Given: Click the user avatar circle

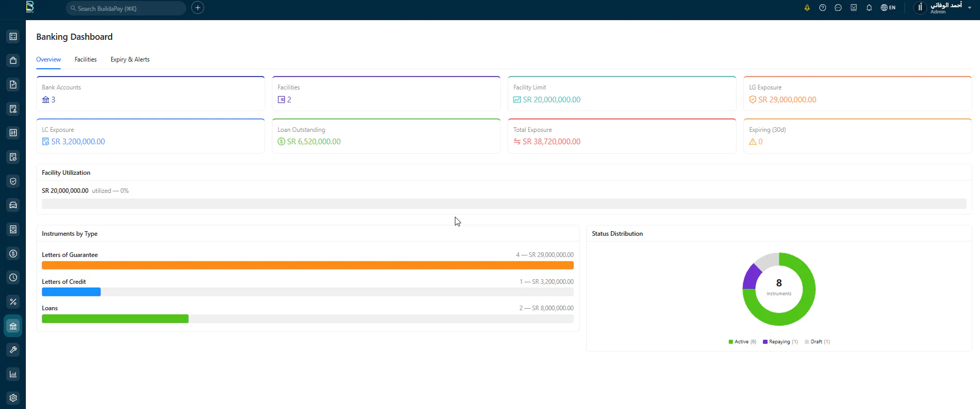Looking at the screenshot, I should click(x=920, y=8).
